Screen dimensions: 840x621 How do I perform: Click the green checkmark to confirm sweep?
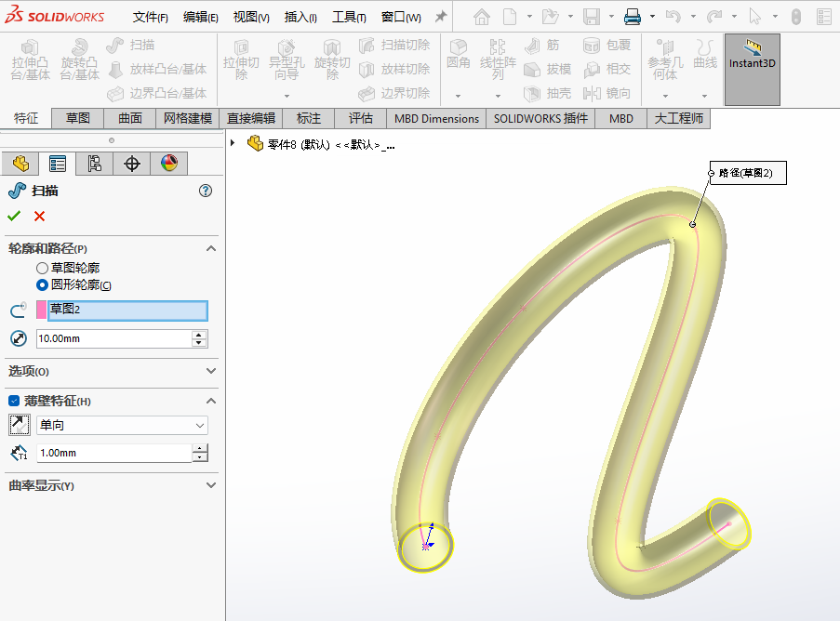click(x=14, y=216)
